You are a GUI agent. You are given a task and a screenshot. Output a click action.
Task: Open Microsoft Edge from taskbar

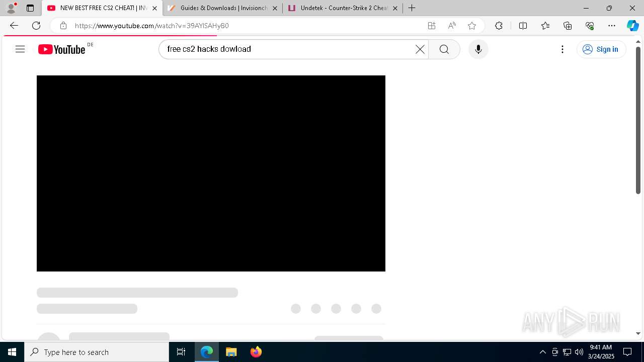pos(207,352)
